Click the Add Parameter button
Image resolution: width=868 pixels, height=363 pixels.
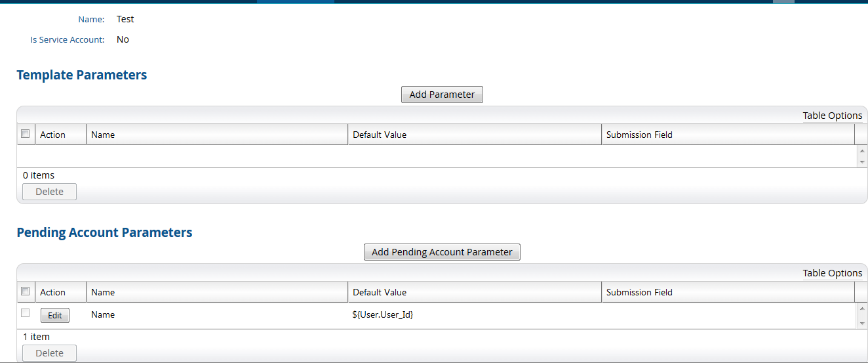pos(442,95)
